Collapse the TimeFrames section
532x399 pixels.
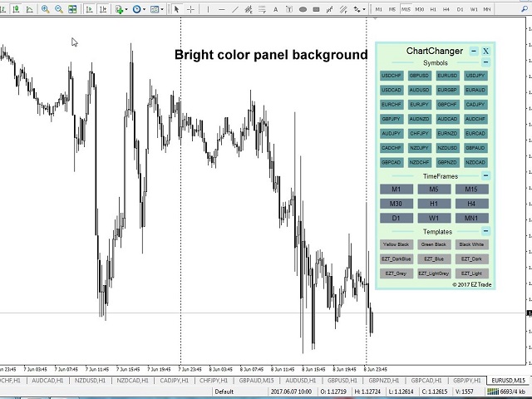click(485, 175)
